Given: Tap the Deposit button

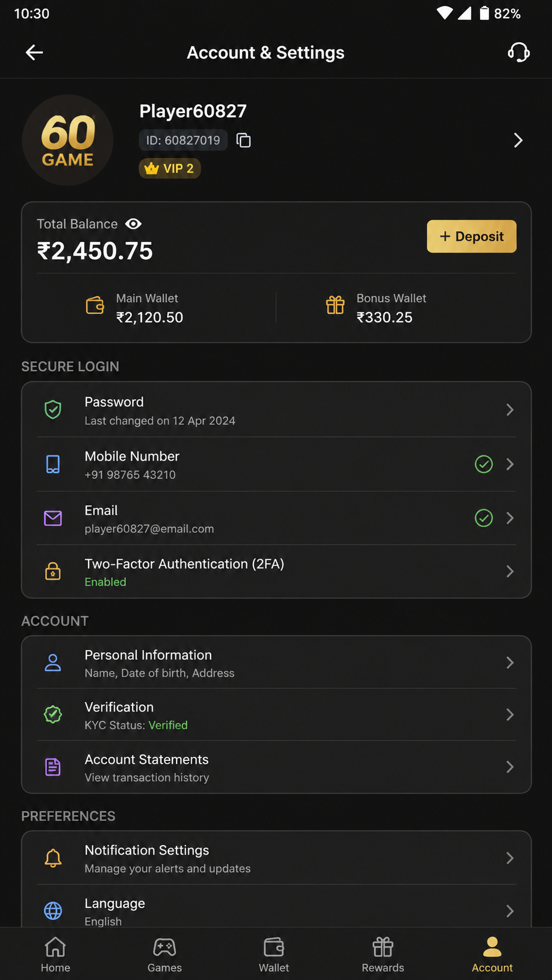Looking at the screenshot, I should [x=472, y=236].
